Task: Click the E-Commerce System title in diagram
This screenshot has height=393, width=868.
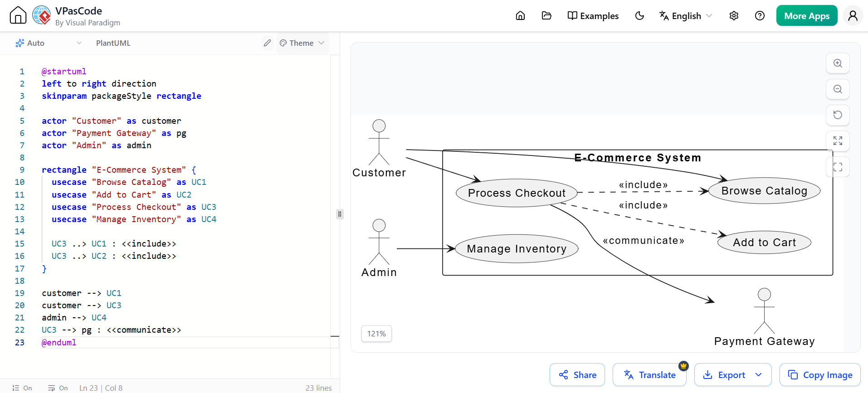Action: click(x=638, y=158)
